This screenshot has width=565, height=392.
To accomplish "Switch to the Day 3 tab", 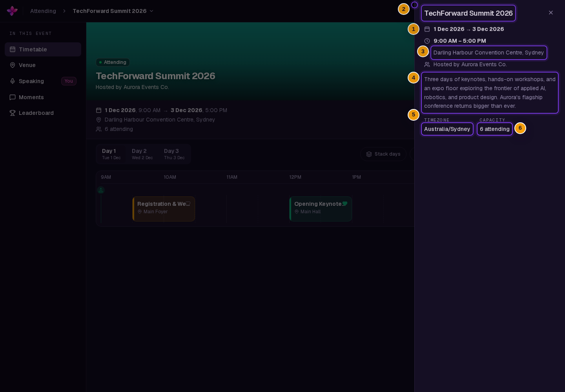I will pos(174,154).
